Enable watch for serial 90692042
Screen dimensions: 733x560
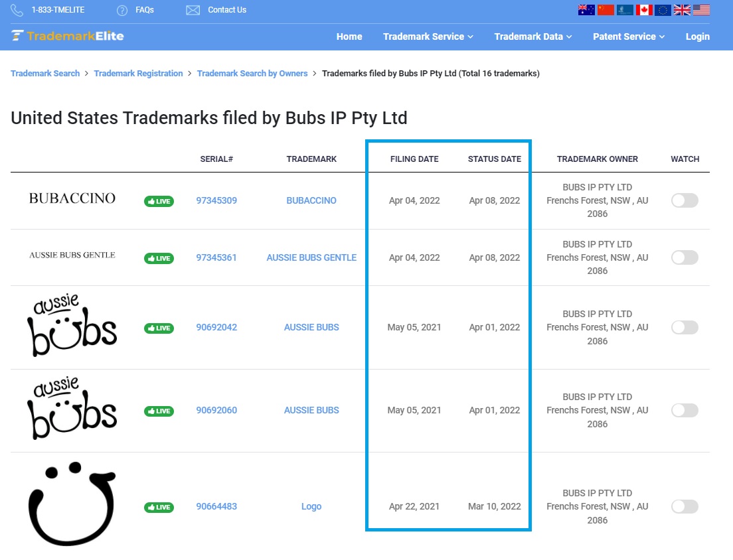tap(685, 327)
